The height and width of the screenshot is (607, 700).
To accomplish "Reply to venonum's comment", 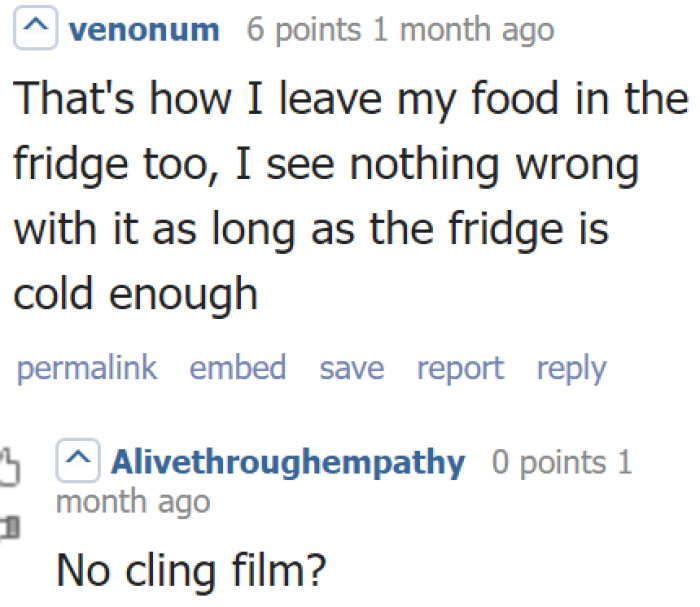I will (x=571, y=368).
